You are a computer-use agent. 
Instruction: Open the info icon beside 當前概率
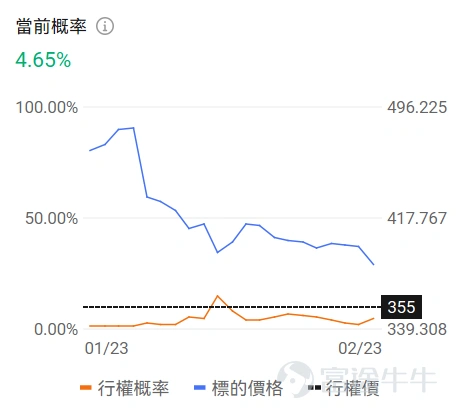[x=105, y=26]
